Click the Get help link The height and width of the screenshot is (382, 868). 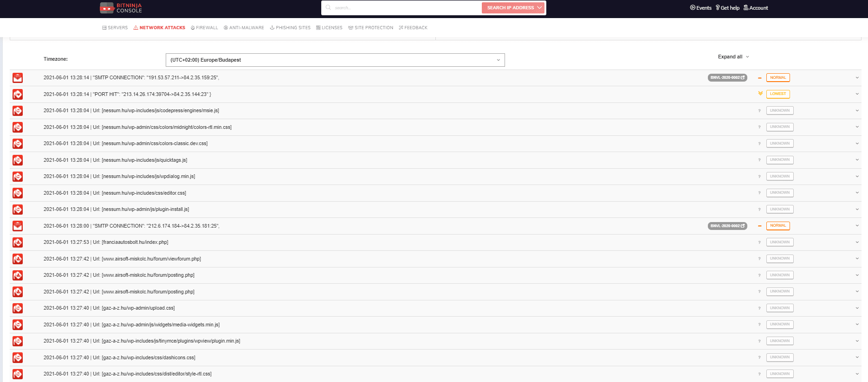(727, 8)
